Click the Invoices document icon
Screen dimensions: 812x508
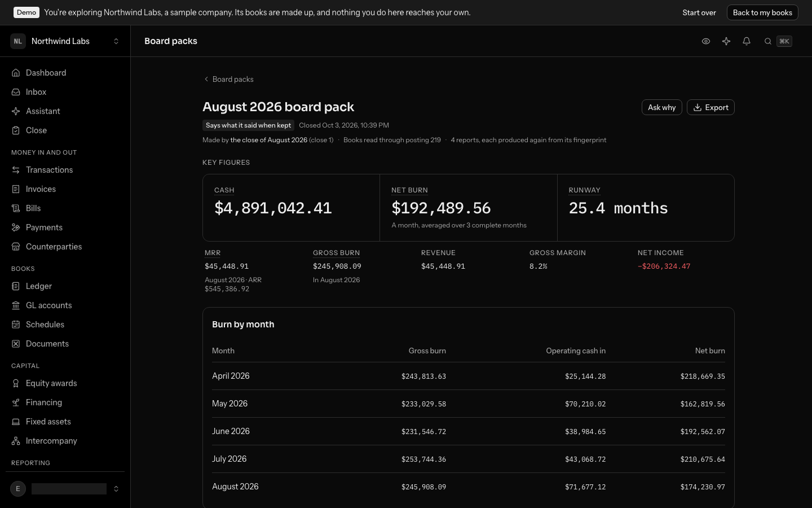(x=16, y=189)
